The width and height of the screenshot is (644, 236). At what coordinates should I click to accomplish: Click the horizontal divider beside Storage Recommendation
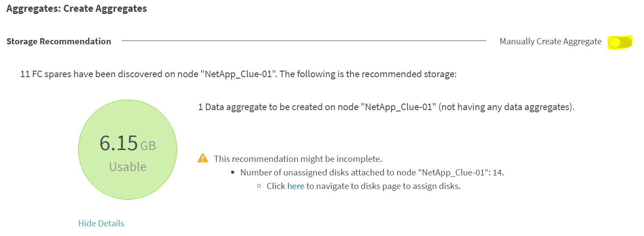point(304,41)
